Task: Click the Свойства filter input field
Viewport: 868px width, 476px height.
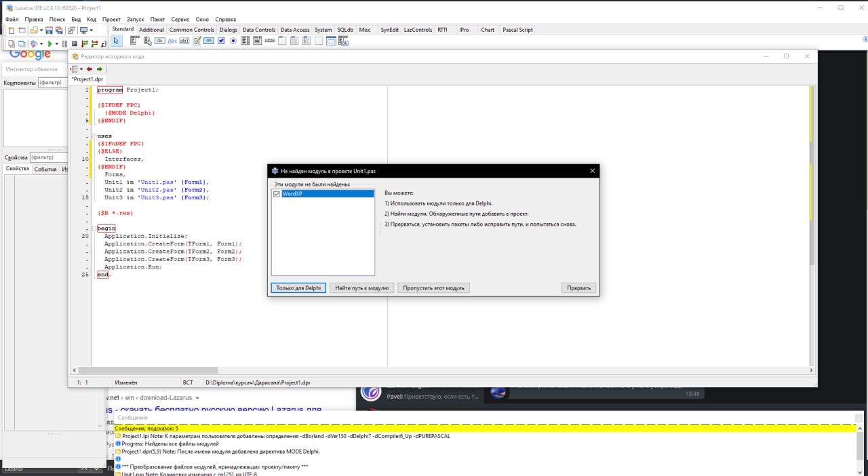Action: pos(48,157)
